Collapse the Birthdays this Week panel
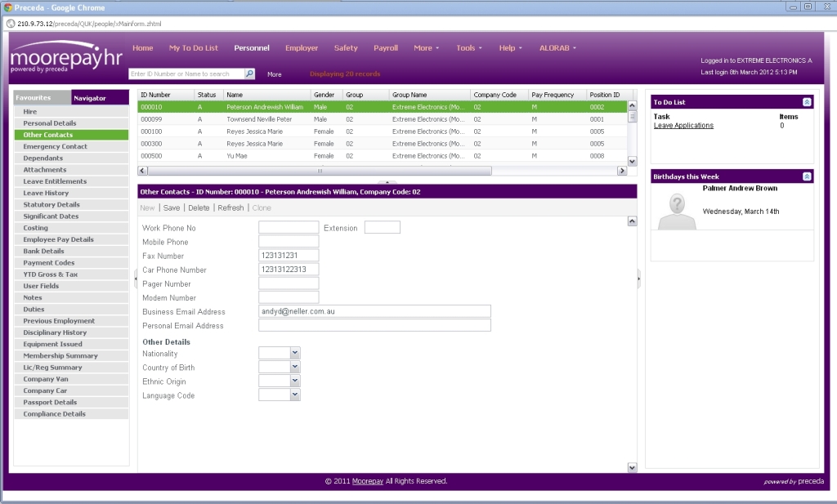 807,176
